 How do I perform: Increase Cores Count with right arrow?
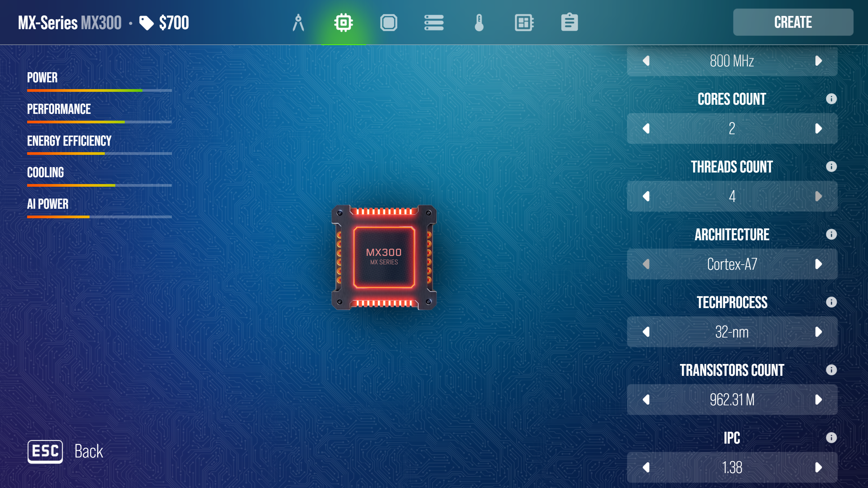tap(818, 129)
